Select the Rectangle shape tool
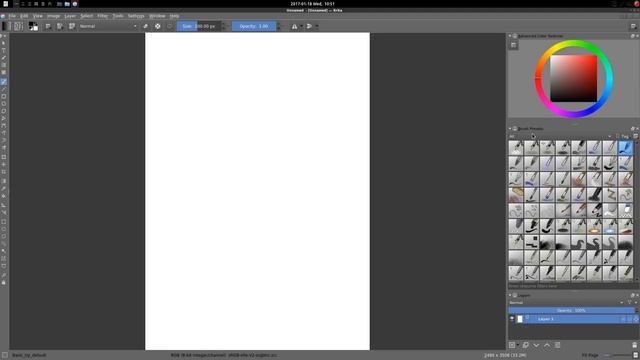 coord(4,96)
